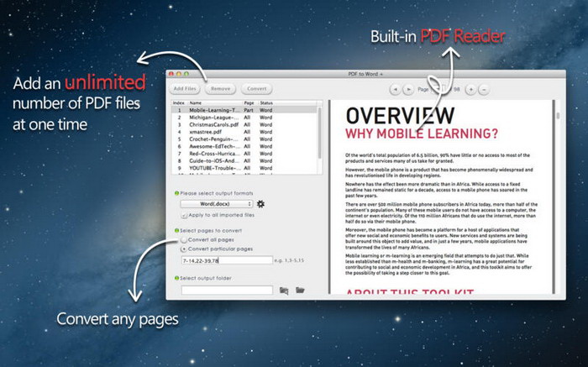The height and width of the screenshot is (367, 588).
Task: Select the Michigan-League-... file
Action: click(244, 118)
